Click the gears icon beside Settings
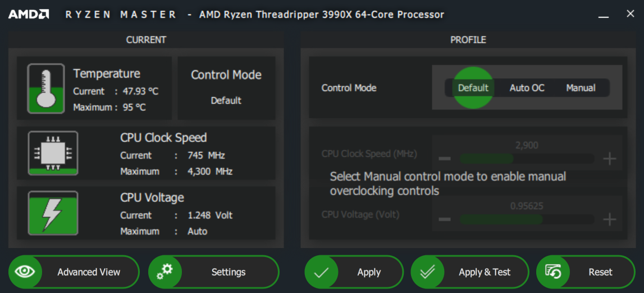Viewport: 644px width, 293px height. (165, 272)
